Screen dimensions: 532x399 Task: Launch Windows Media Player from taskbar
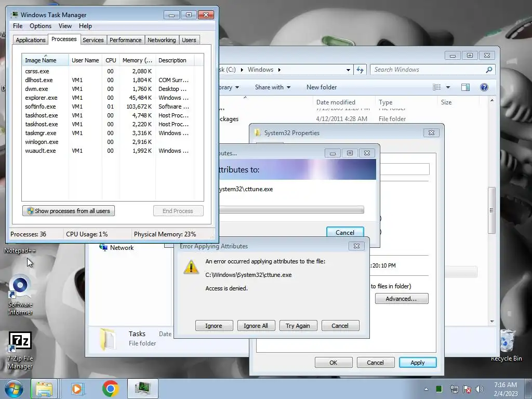(x=77, y=389)
